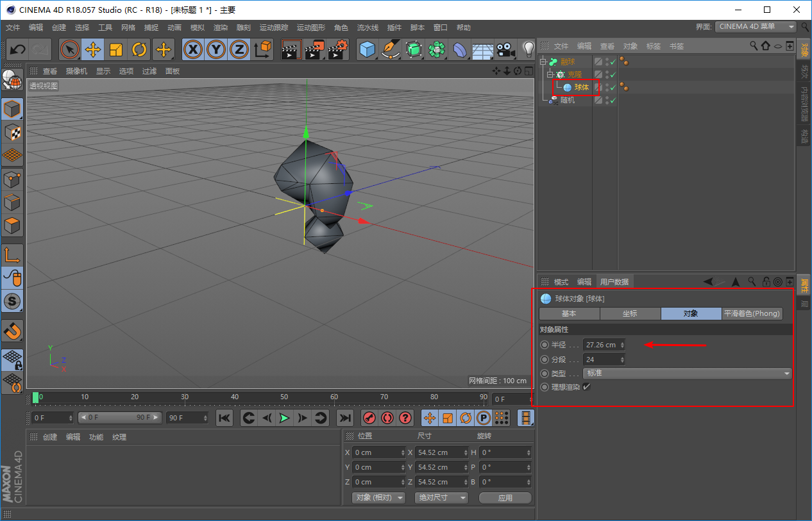Toggle Enable Axis icon on left toolbar
The image size is (812, 521).
coord(12,254)
